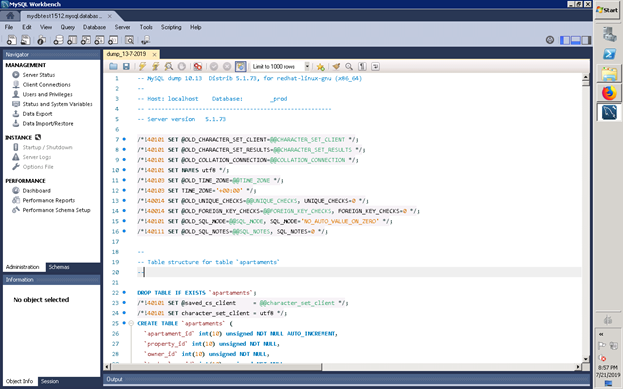Collapse the CREATE TABLE fold marker at line 25
Screen dimensions: 623x389
131,323
